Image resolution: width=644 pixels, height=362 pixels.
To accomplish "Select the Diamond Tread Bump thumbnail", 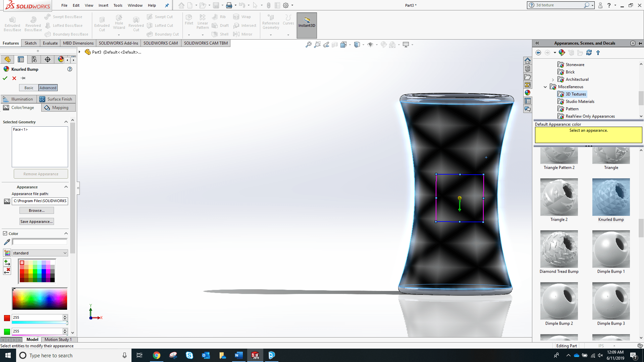I will pos(559,249).
